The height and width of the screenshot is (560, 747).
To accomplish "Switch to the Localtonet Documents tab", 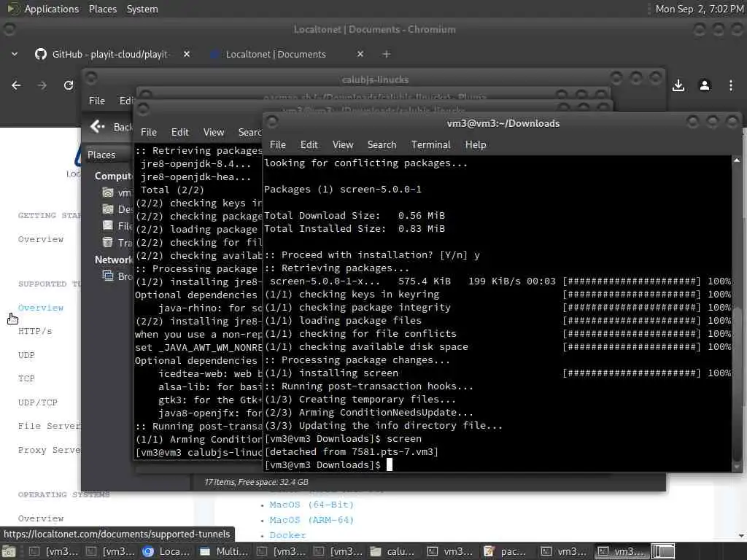I will point(275,54).
